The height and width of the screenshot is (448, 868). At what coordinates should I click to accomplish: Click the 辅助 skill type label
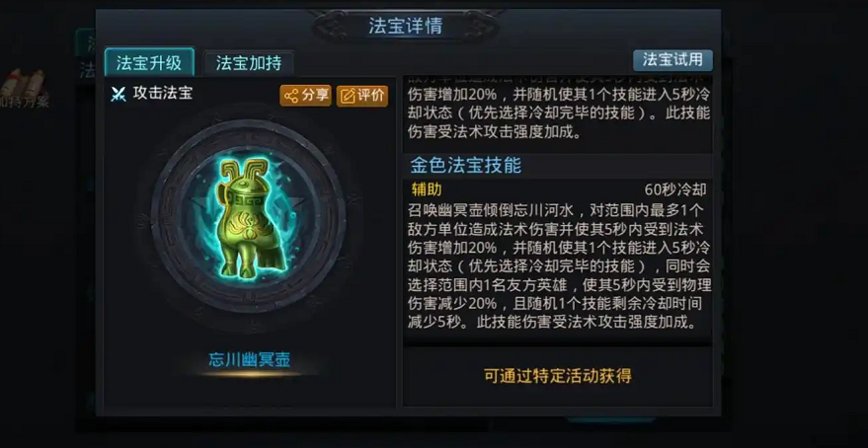pyautogui.click(x=427, y=189)
